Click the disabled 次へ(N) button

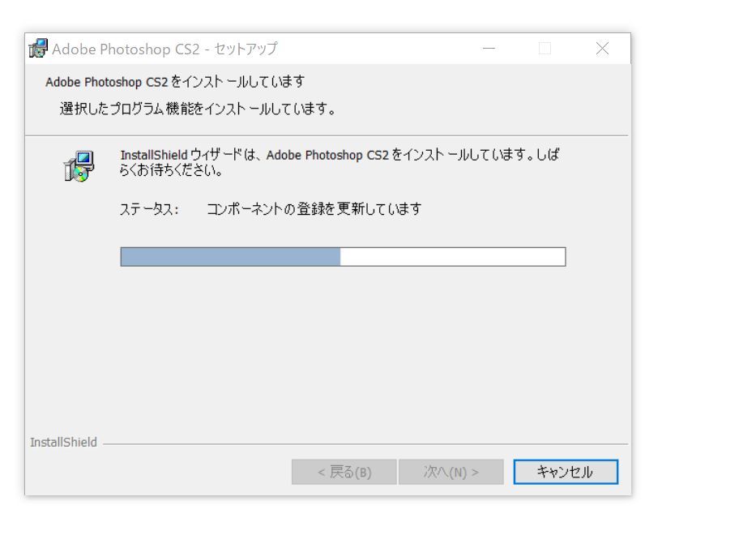[x=451, y=471]
